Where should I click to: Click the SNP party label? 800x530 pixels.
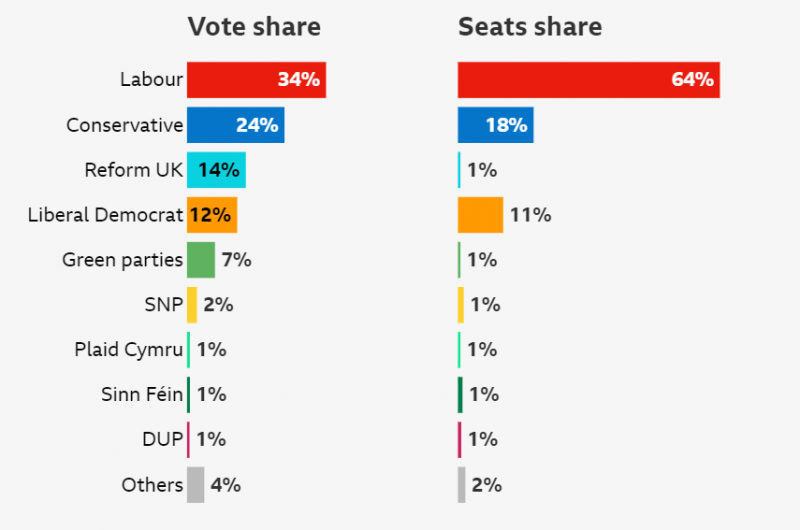point(163,305)
